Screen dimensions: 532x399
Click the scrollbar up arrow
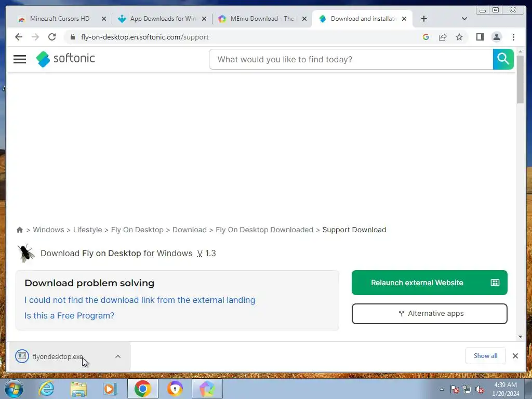tap(520, 51)
